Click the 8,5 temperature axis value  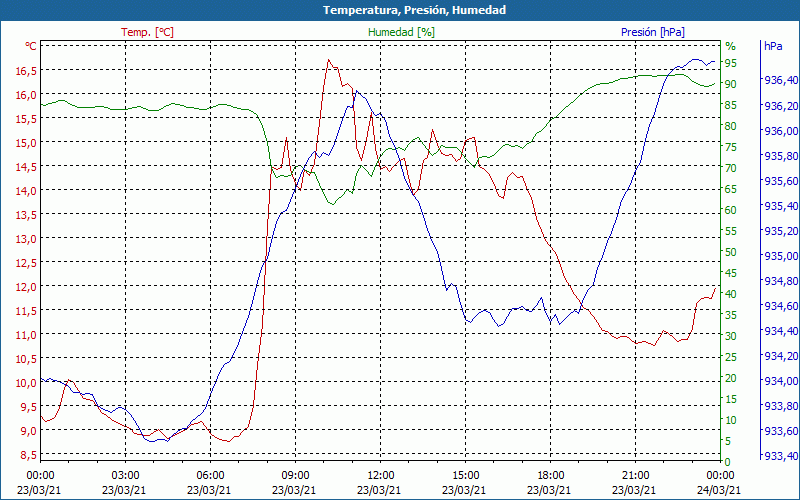(x=28, y=454)
